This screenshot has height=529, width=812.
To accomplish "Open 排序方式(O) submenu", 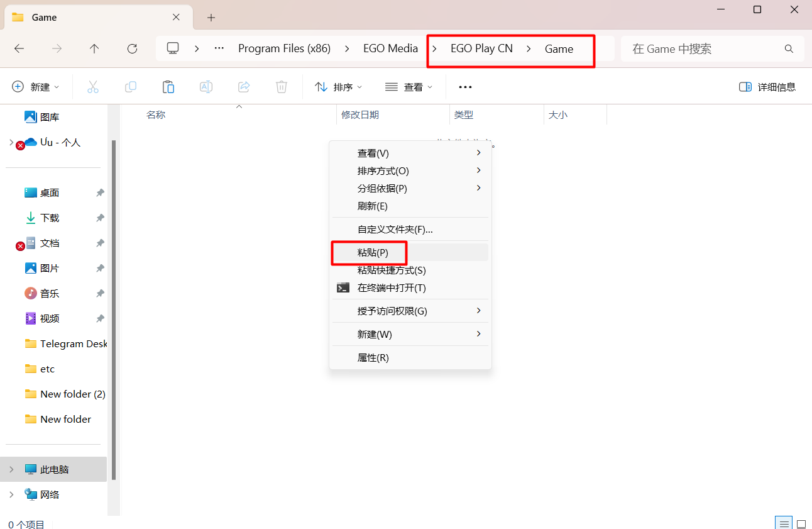I will tap(410, 170).
